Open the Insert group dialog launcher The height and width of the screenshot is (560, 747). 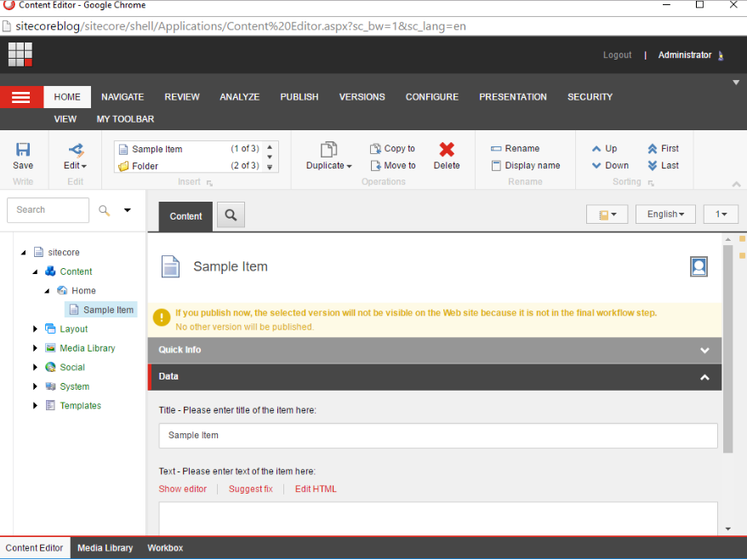209,182
